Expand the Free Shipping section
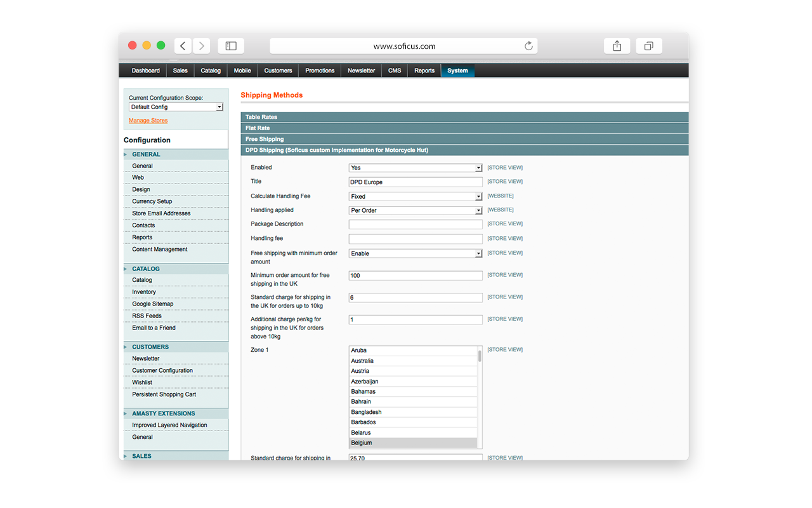Viewport: 812px width, 508px height. click(464, 139)
